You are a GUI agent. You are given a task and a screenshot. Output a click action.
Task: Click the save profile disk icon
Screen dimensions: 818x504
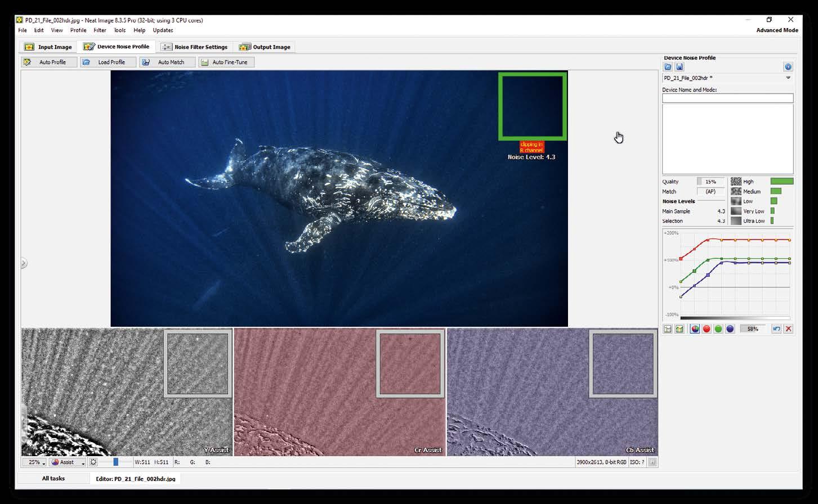pyautogui.click(x=680, y=67)
